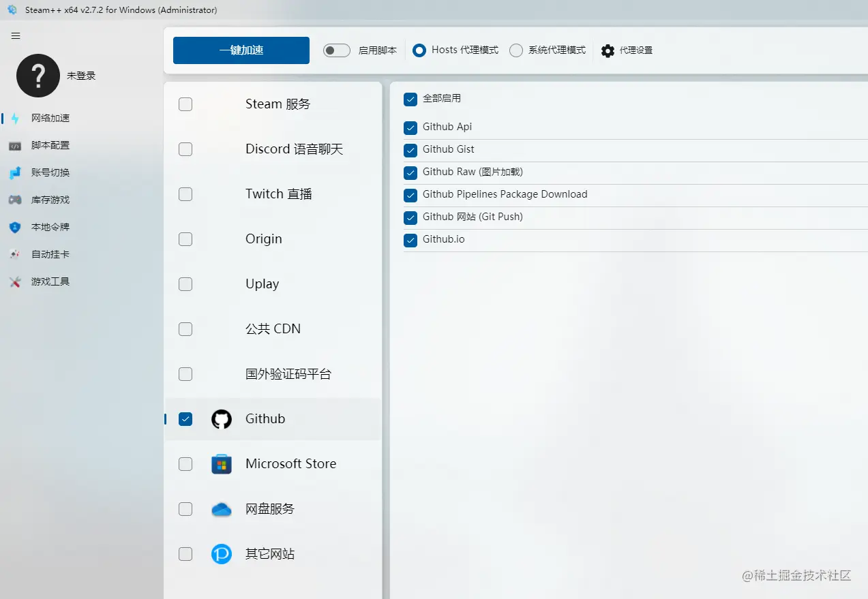Select the 其它网站 list item label
The width and height of the screenshot is (868, 599).
pyautogui.click(x=270, y=554)
